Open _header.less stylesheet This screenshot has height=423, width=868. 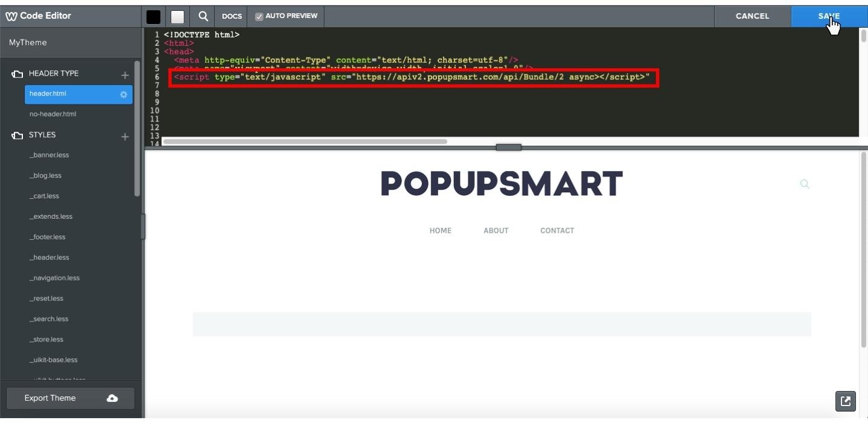pos(49,258)
